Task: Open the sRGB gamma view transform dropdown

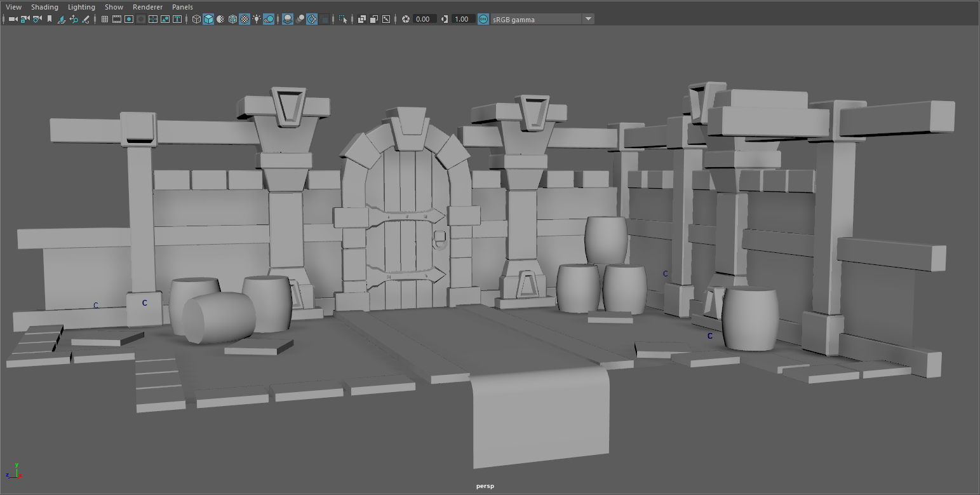Action: pos(587,19)
